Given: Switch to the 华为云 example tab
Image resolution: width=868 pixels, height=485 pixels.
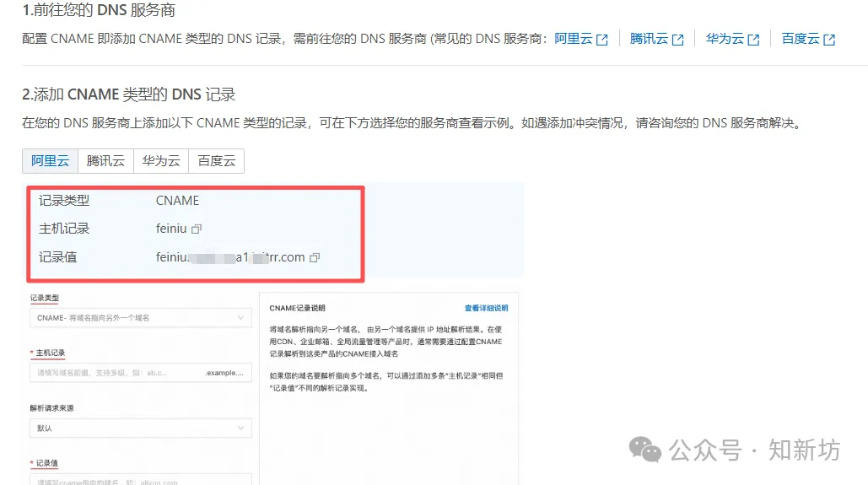Looking at the screenshot, I should pos(161,161).
